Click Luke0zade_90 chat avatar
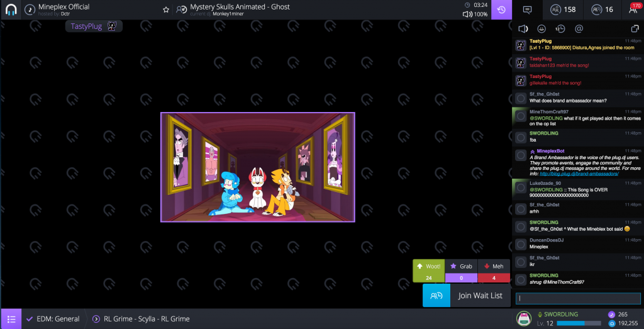This screenshot has width=644, height=329. click(x=521, y=187)
